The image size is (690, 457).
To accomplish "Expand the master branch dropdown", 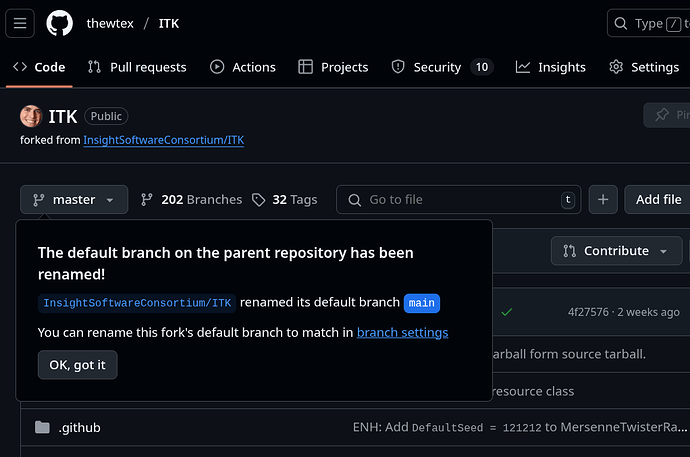I will [x=74, y=200].
